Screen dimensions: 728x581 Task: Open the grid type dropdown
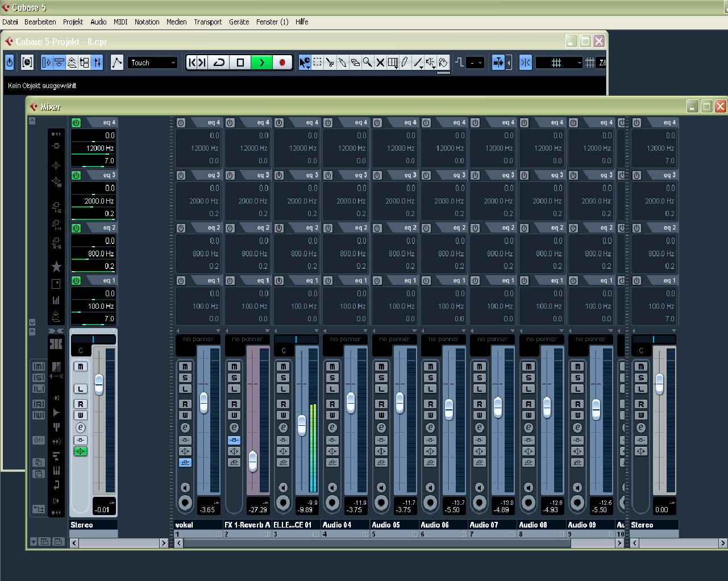tap(560, 63)
